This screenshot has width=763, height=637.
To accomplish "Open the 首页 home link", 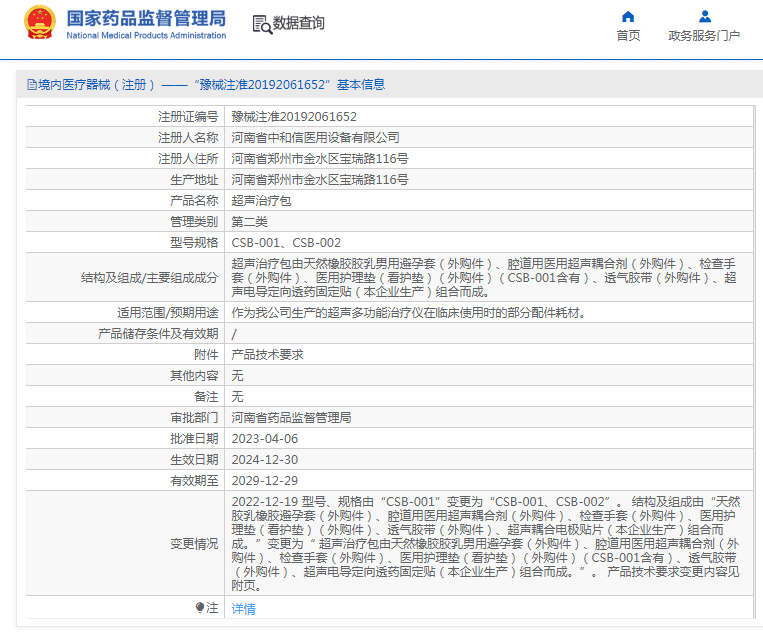I will pos(628,36).
